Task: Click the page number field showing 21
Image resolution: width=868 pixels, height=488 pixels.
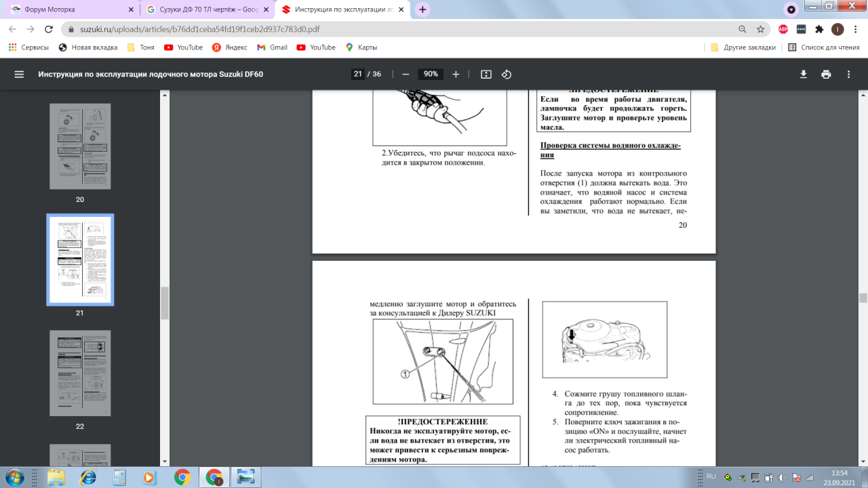Action: tap(358, 75)
